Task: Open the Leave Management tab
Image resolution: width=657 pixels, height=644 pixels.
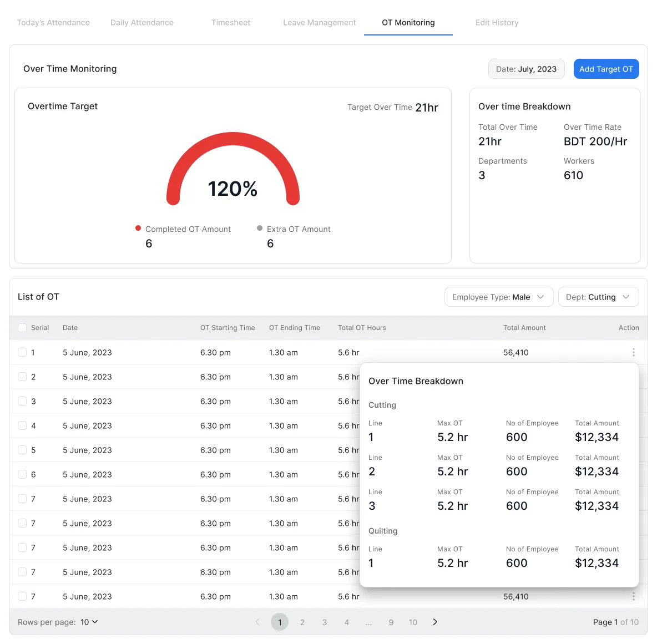Action: [x=320, y=23]
